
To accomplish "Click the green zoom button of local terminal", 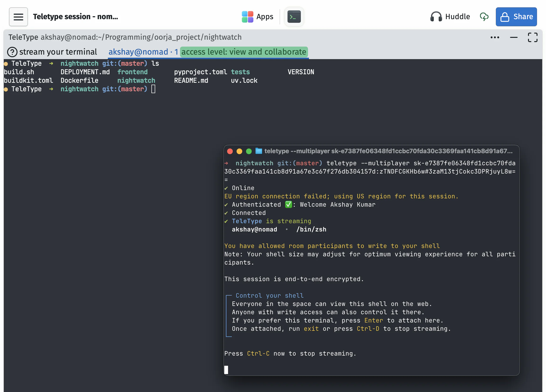I will pyautogui.click(x=249, y=151).
